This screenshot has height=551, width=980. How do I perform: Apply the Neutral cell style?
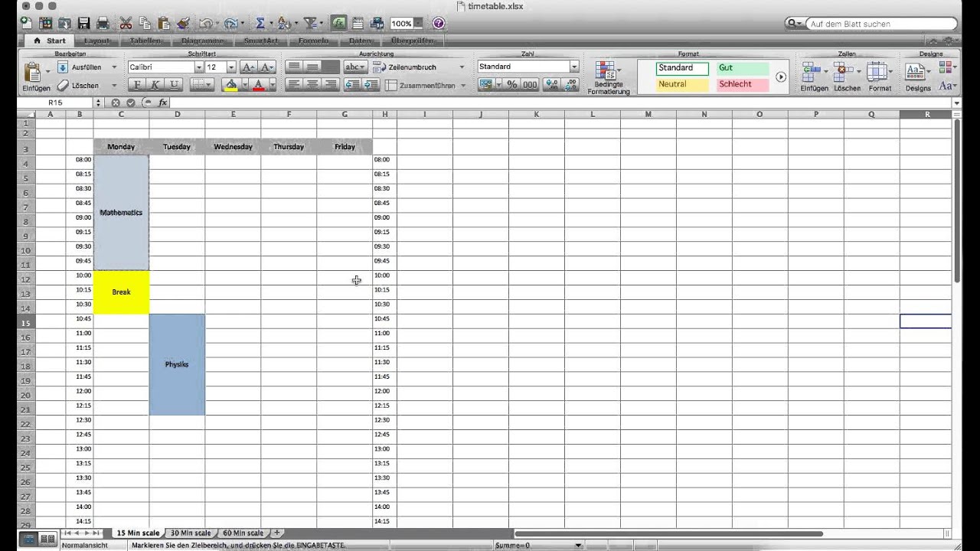pyautogui.click(x=682, y=84)
